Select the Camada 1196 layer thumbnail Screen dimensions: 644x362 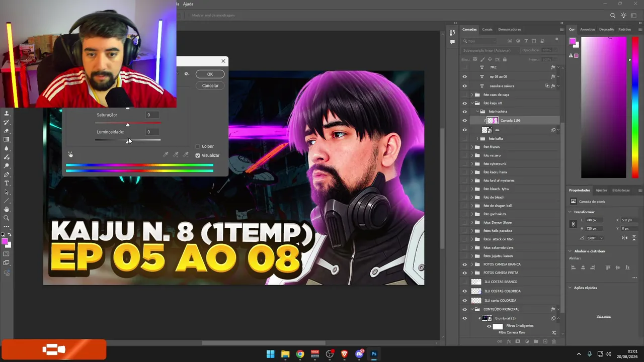(492, 121)
